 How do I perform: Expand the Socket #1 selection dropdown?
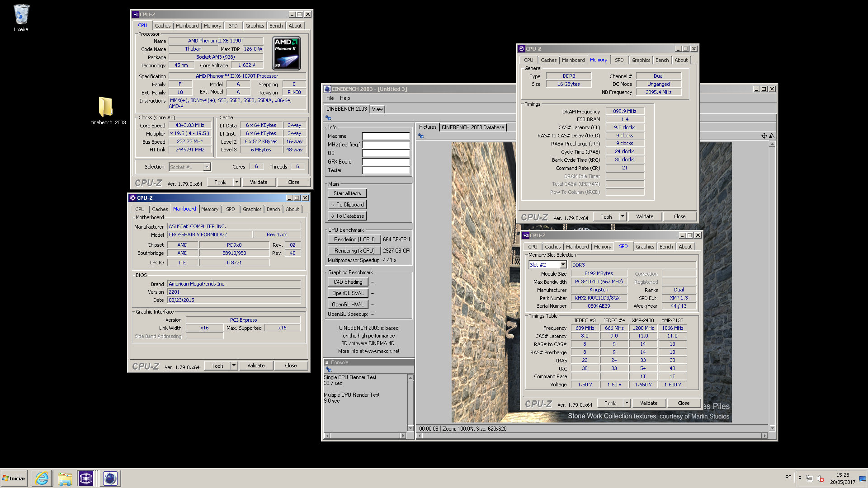207,167
